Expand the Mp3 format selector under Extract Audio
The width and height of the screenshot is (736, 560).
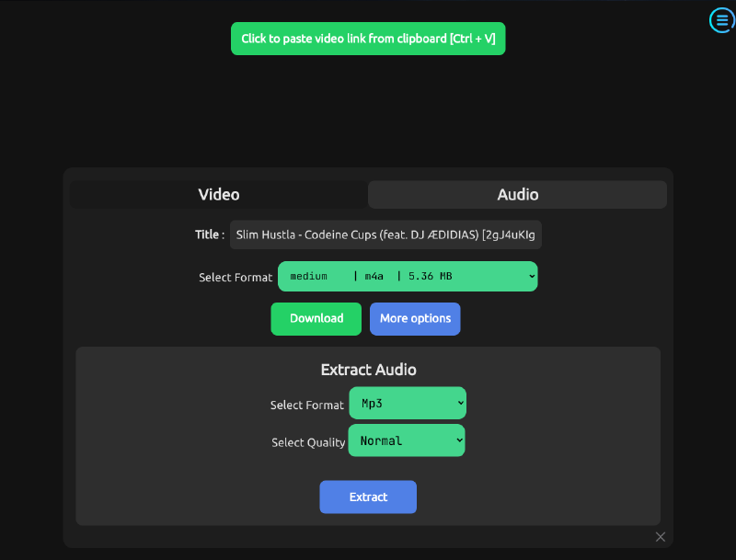408,403
